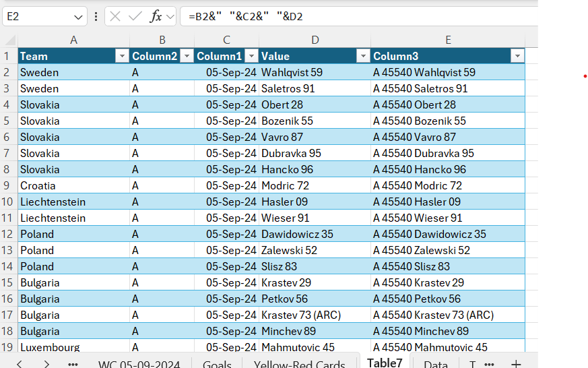588x368 pixels.
Task: Open the Column1 filter dropdown
Action: [251, 56]
